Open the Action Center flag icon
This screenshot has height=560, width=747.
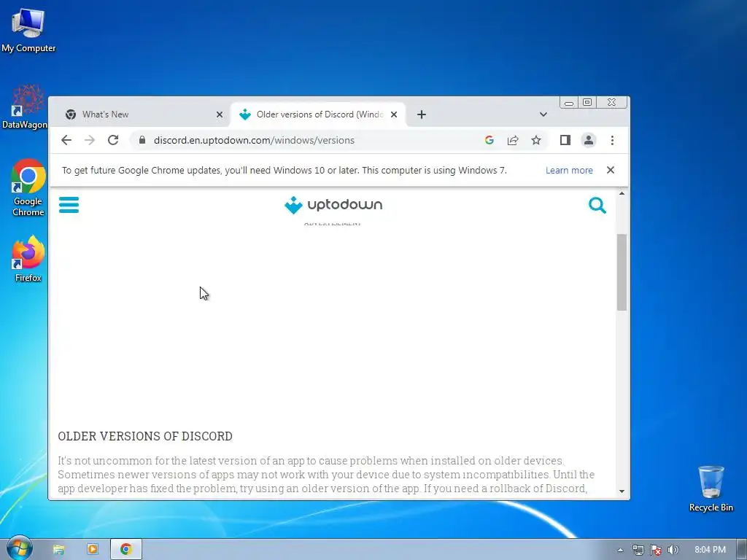(656, 550)
